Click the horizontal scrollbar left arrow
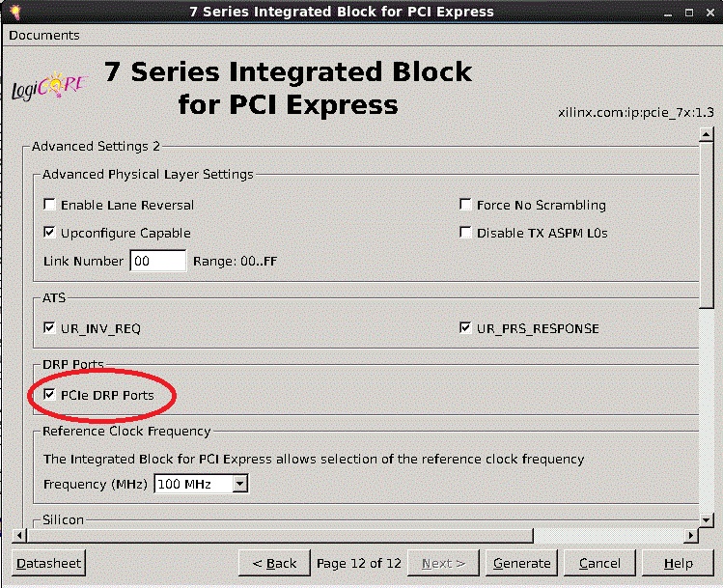723x588 pixels. tap(18, 535)
